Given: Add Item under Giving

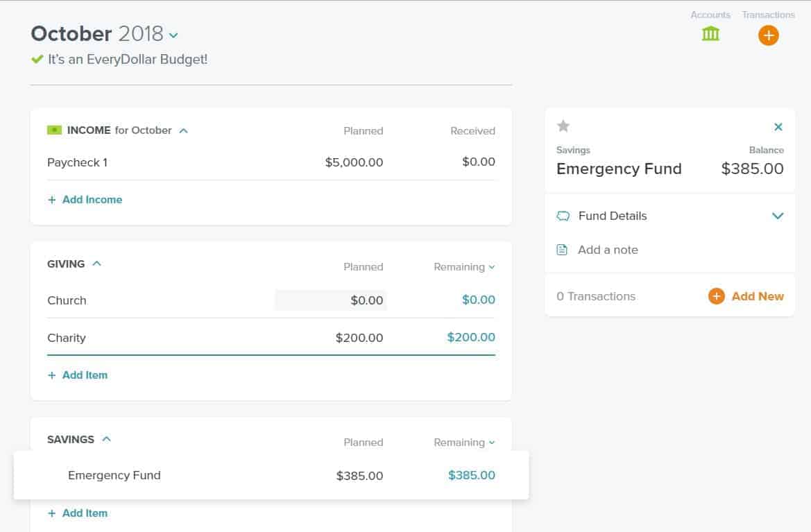Looking at the screenshot, I should 78,375.
